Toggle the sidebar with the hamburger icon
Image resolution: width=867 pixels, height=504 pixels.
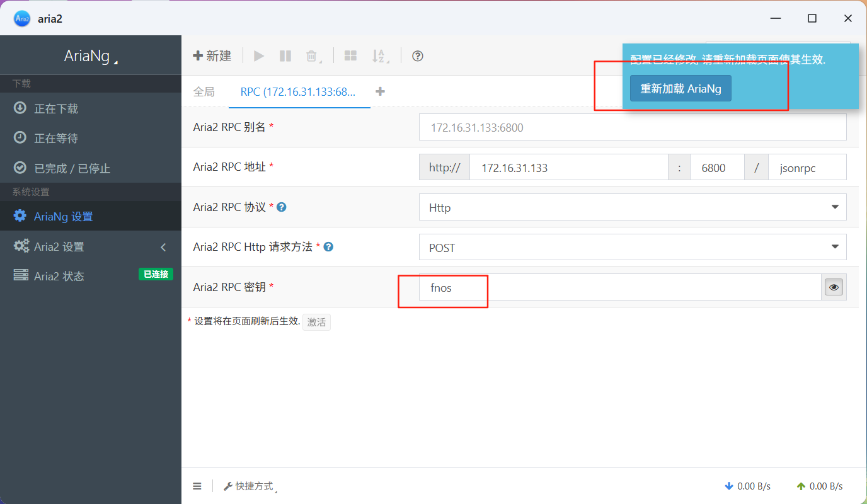click(x=197, y=486)
